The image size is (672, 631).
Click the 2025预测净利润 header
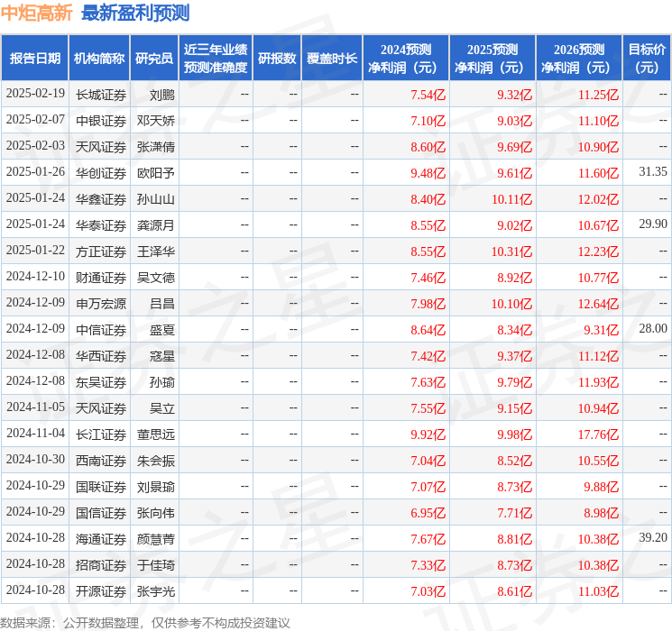(x=492, y=59)
